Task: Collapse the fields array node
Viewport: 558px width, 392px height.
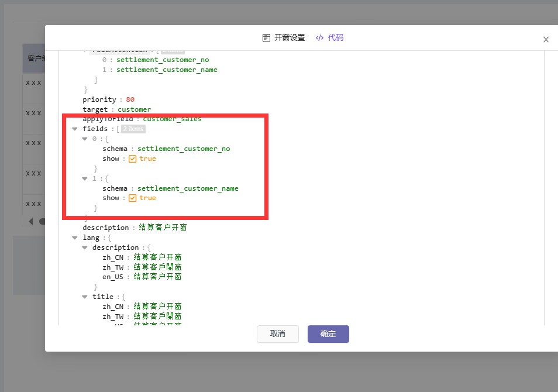Action: [75, 129]
